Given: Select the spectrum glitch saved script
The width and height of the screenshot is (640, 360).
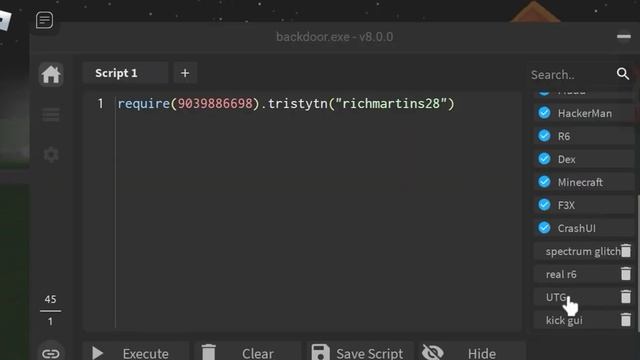Looking at the screenshot, I should pos(582,251).
